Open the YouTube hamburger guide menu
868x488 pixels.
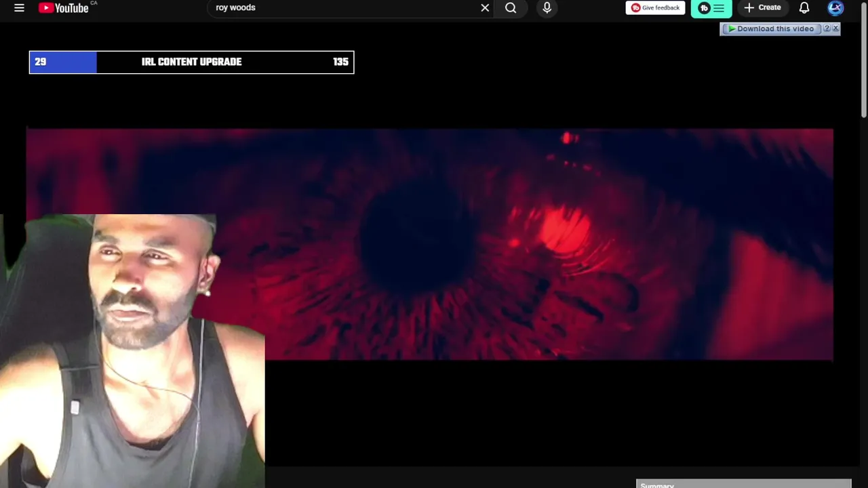[19, 8]
